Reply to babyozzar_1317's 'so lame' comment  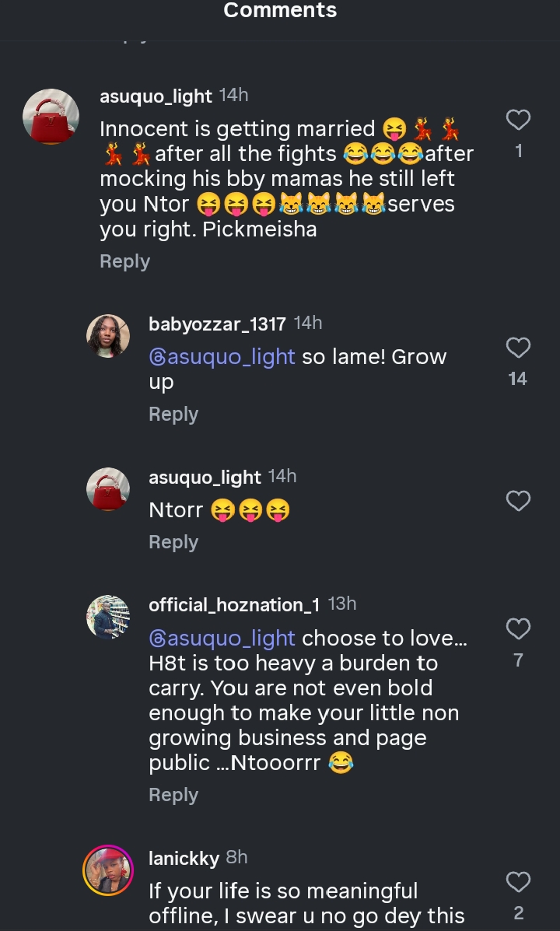click(x=173, y=415)
